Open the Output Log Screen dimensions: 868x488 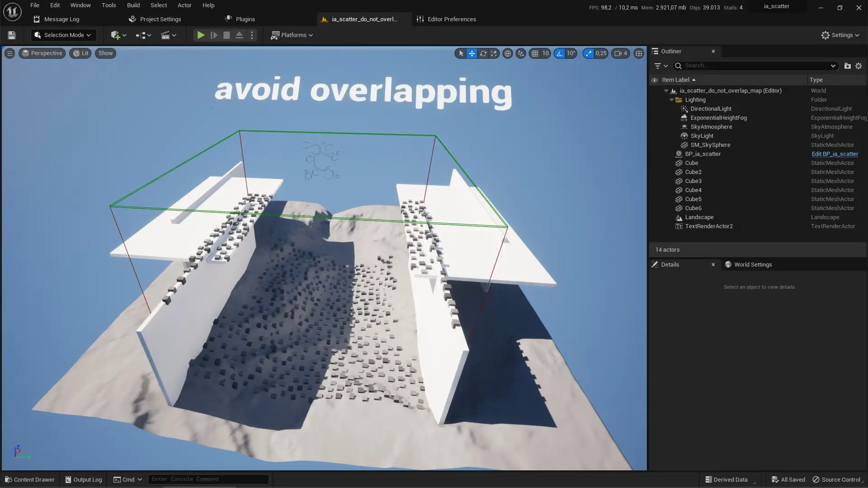click(84, 479)
